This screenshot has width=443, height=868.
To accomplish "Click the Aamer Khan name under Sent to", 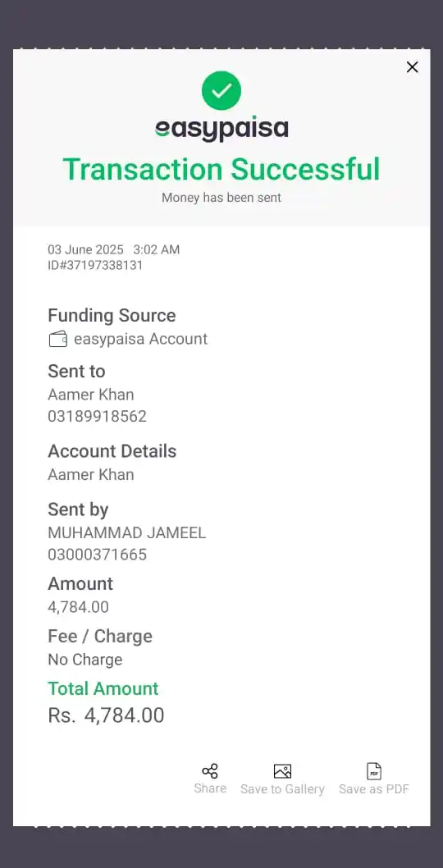I will click(x=91, y=395).
